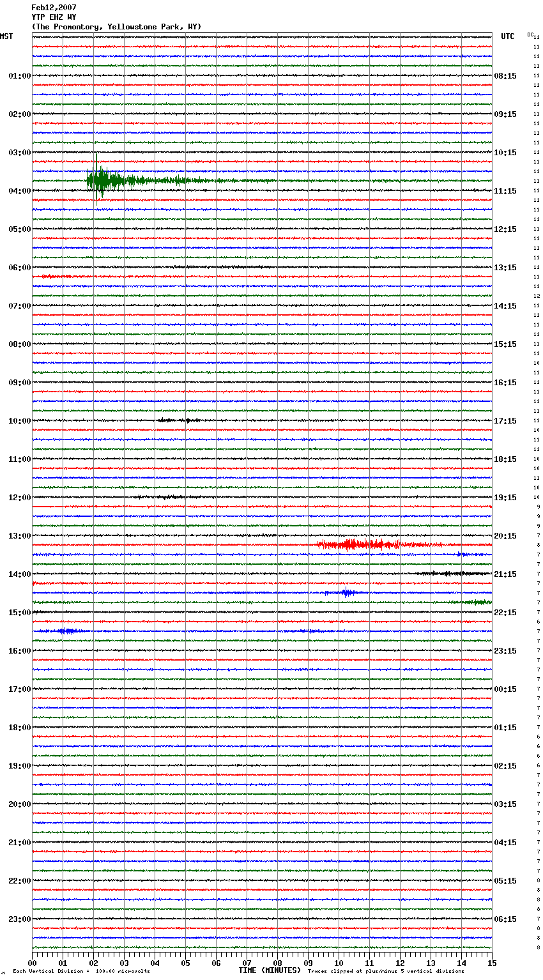Select the 04:00 MST time label

[20, 191]
